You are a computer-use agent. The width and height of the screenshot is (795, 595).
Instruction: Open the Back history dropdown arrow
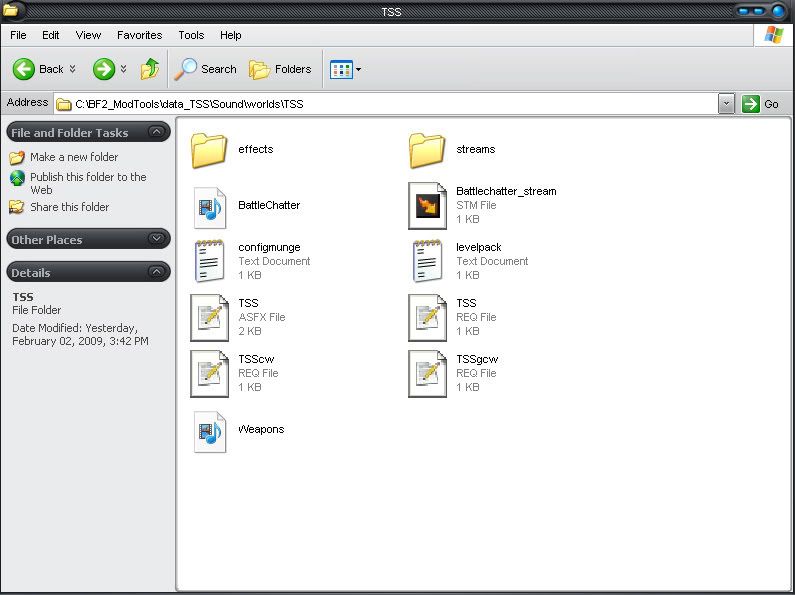[x=73, y=69]
